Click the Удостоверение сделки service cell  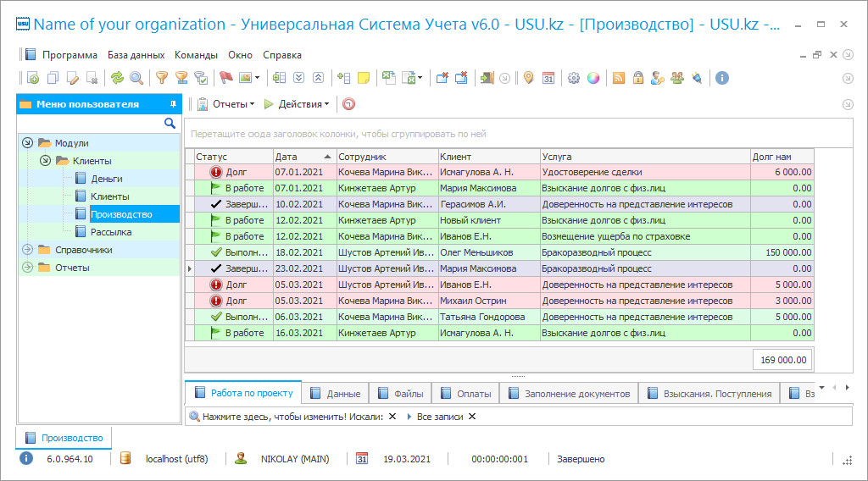(x=645, y=172)
